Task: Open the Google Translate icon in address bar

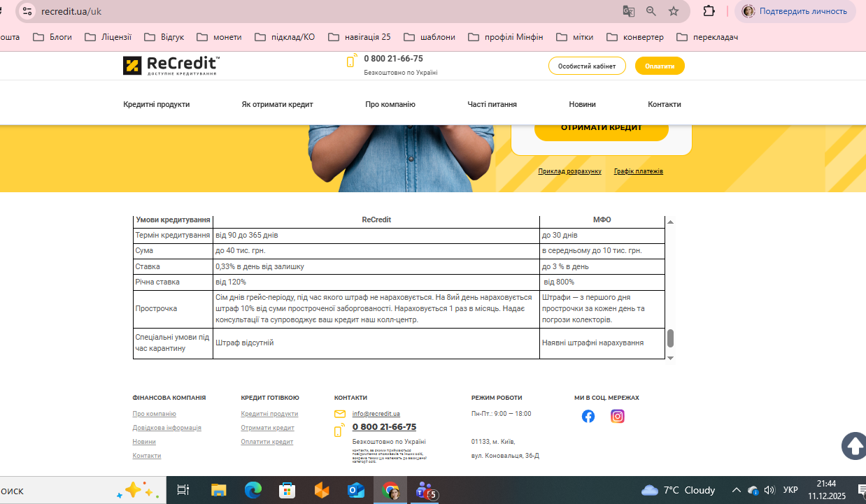Action: (x=629, y=11)
